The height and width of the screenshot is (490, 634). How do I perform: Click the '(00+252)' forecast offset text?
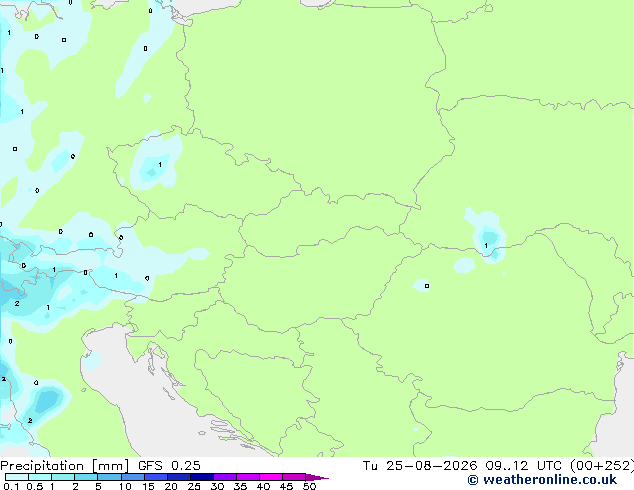click(x=602, y=466)
